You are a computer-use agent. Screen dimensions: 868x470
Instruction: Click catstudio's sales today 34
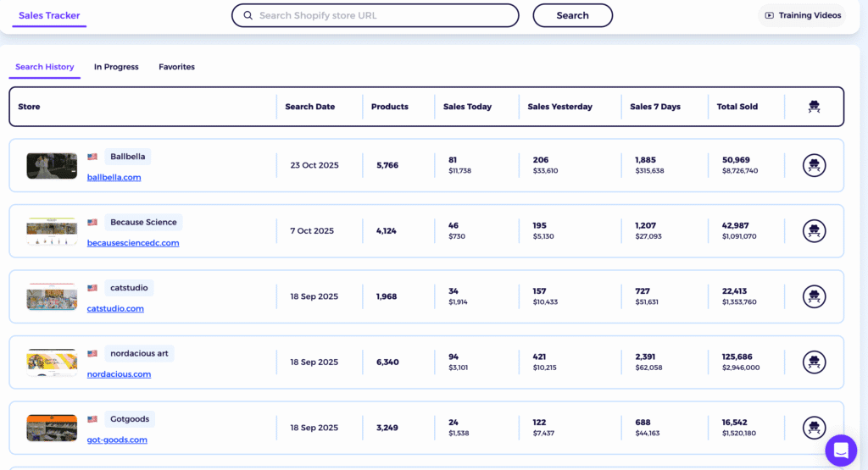tap(453, 290)
